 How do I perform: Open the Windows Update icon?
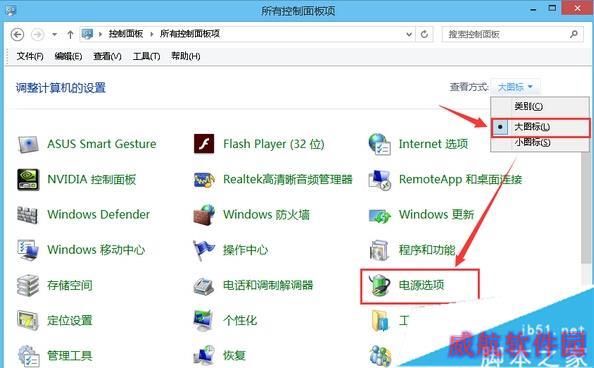point(380,215)
